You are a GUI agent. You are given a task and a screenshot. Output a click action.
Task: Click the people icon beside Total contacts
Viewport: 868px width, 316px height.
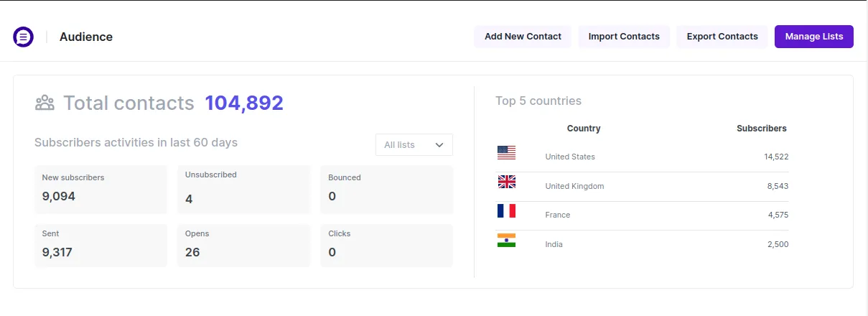pos(45,103)
